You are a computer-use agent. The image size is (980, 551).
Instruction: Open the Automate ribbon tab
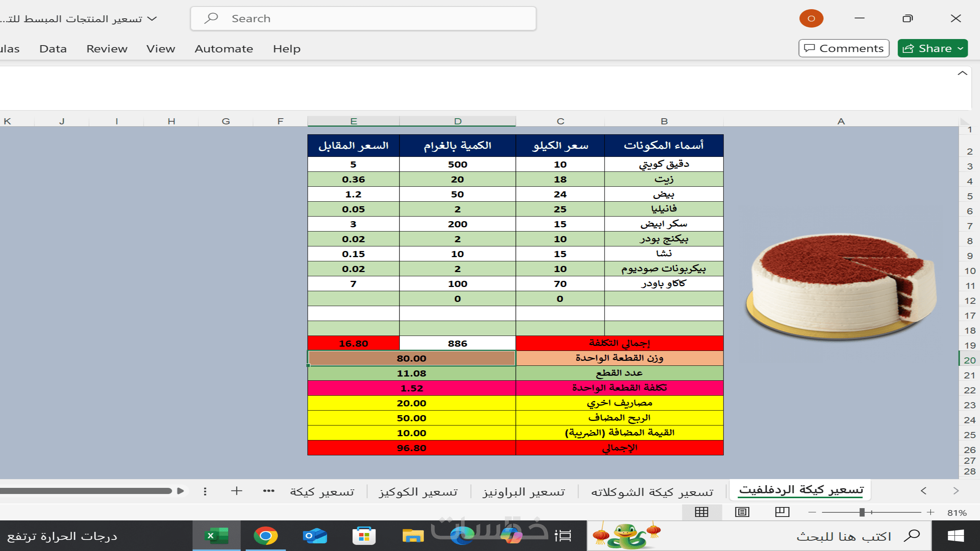[x=224, y=49]
